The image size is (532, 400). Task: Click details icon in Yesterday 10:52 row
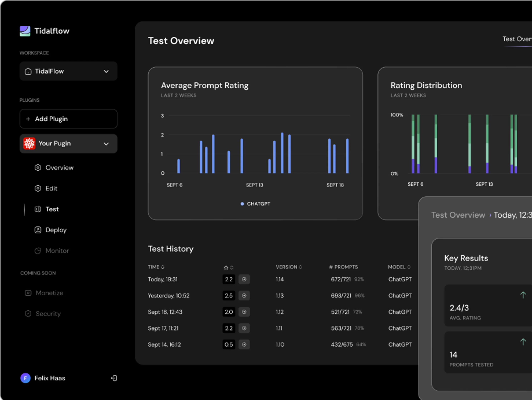click(244, 296)
